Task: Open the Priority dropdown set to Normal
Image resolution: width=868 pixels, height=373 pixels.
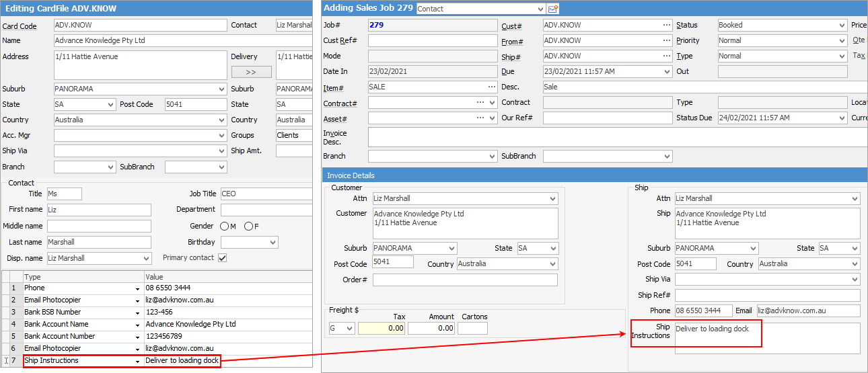Action: click(x=842, y=41)
